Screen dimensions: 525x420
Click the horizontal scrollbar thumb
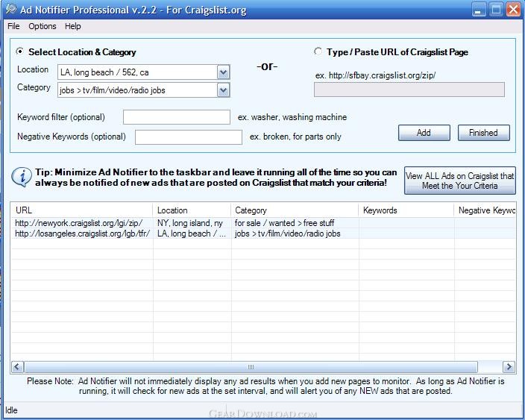pos(251,367)
